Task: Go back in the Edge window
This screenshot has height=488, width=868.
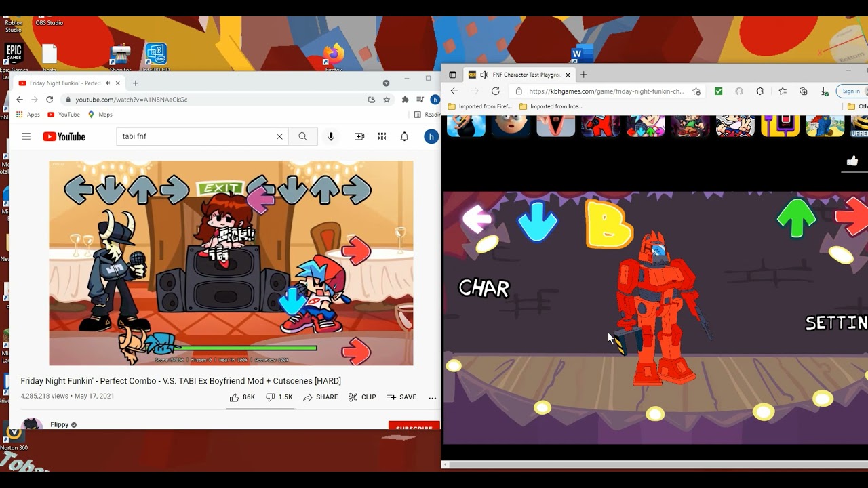Action: click(x=454, y=91)
